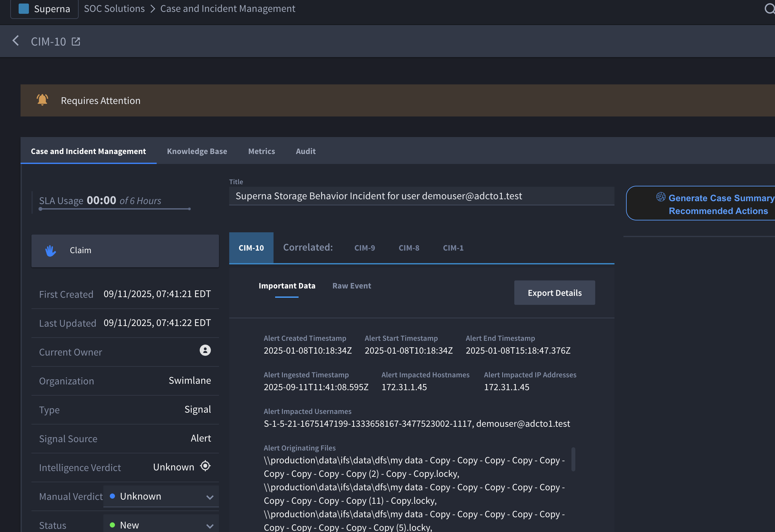
Task: Click the Organization value Swimlane
Action: point(190,380)
